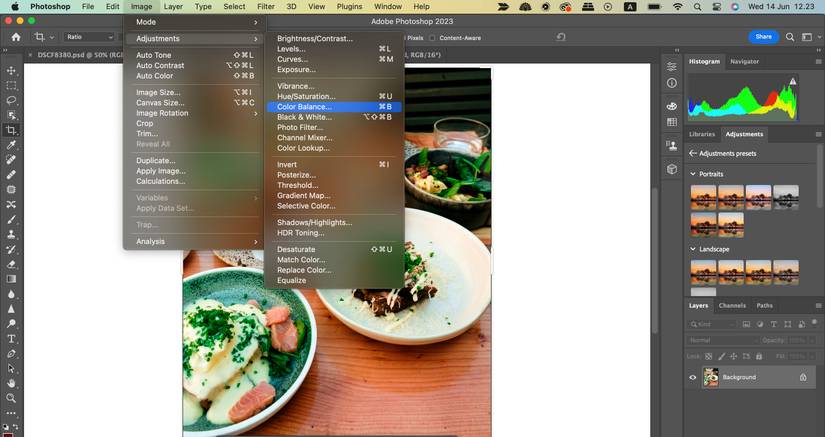
Task: Go back using Adjustments presets arrow
Action: coord(693,154)
